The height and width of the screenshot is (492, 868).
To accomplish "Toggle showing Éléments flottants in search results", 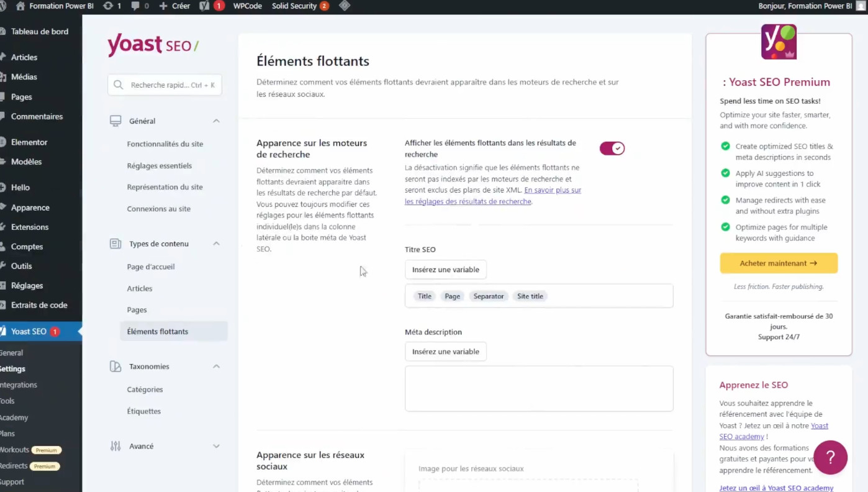I will tap(612, 148).
